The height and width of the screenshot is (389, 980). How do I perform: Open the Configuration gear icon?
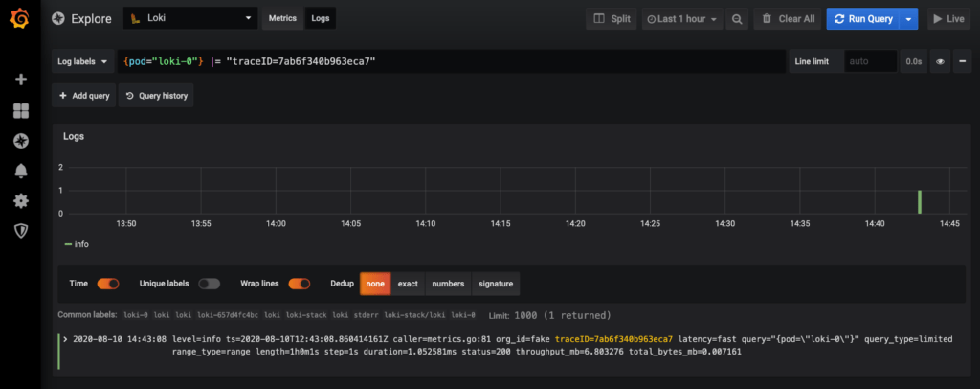click(20, 200)
